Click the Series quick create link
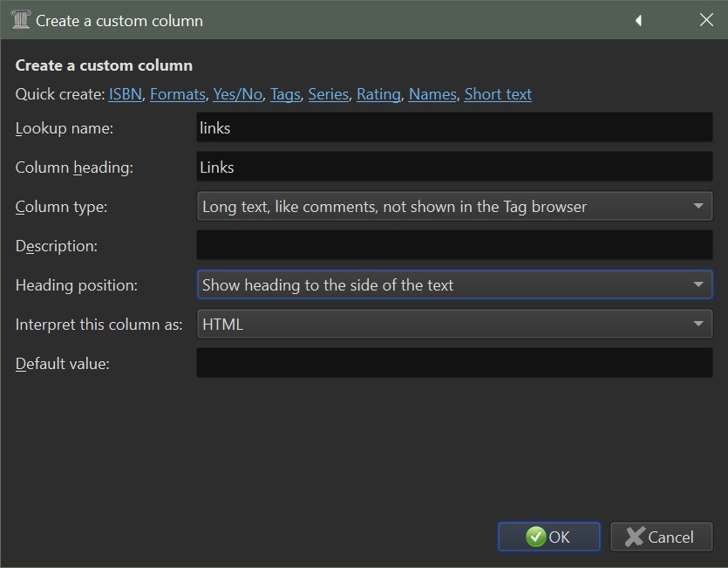Image resolution: width=728 pixels, height=568 pixels. [329, 94]
